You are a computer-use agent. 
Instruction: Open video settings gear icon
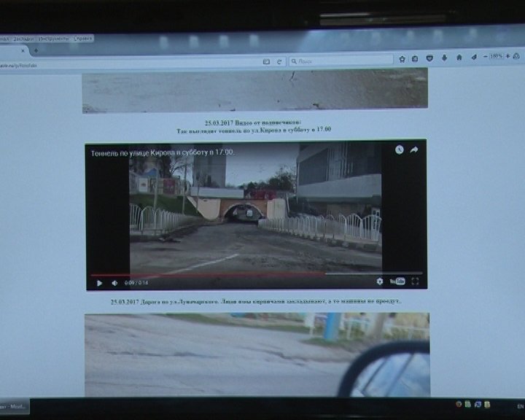pos(379,281)
